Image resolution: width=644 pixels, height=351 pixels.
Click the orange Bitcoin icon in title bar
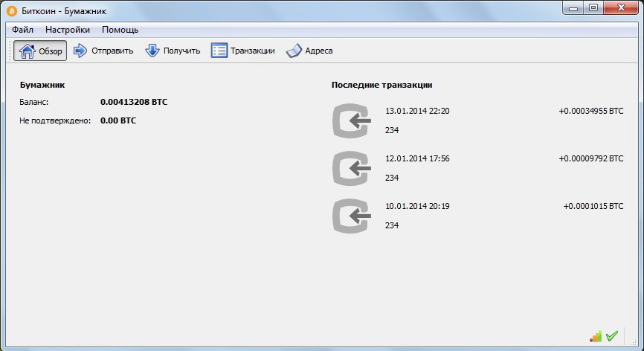click(x=12, y=10)
